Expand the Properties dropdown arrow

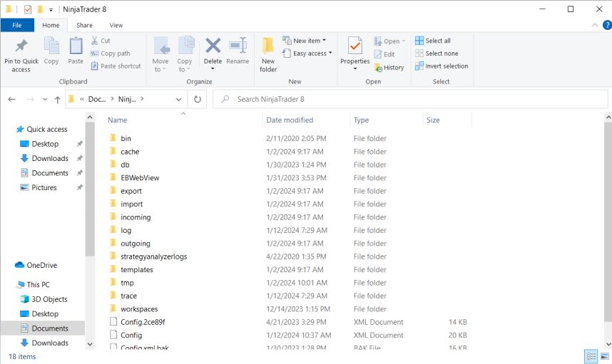(x=355, y=68)
